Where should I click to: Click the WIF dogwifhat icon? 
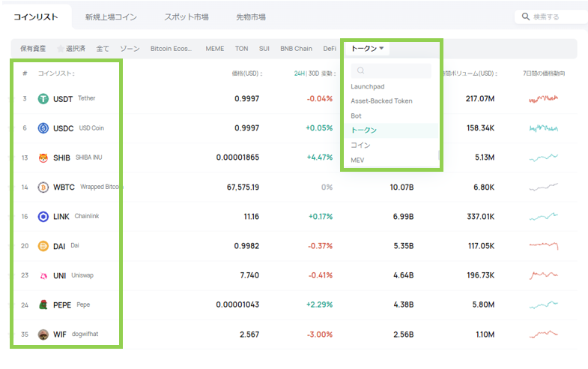pyautogui.click(x=43, y=334)
